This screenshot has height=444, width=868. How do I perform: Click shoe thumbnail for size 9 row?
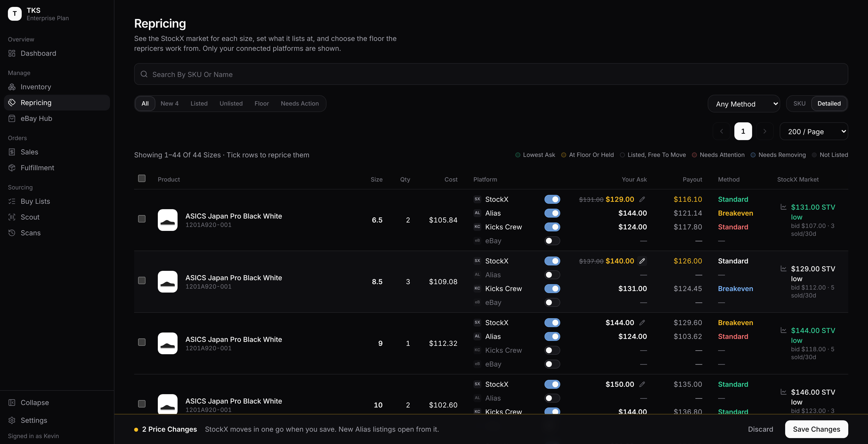167,343
